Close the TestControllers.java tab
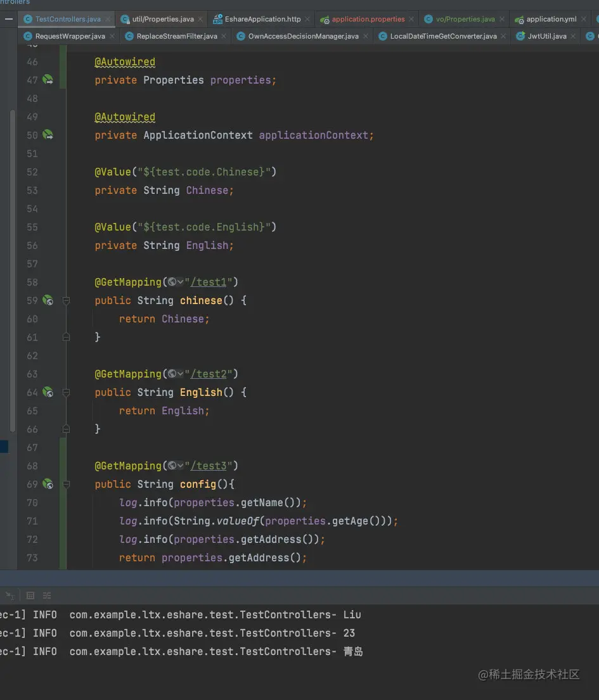The width and height of the screenshot is (599, 700). (108, 19)
